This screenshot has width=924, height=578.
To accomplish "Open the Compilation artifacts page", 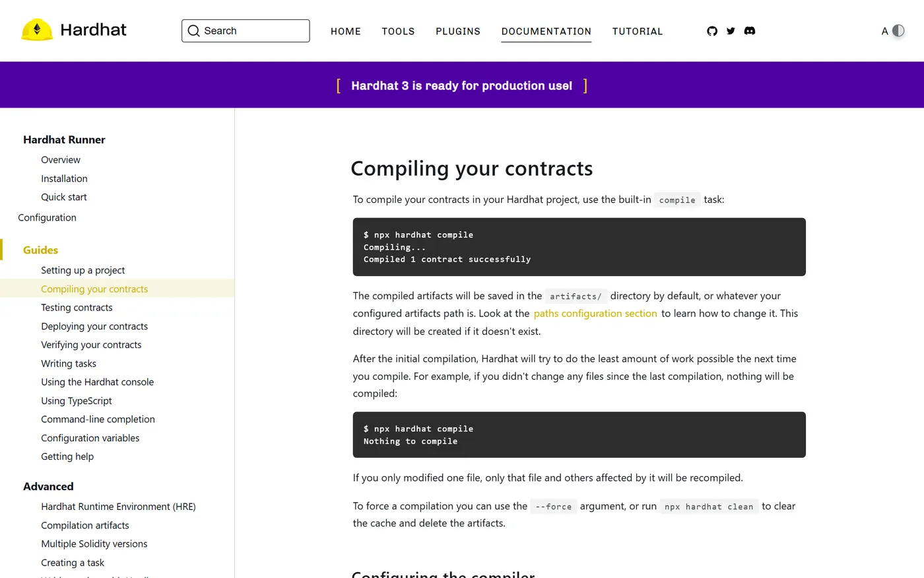I will coord(85,525).
